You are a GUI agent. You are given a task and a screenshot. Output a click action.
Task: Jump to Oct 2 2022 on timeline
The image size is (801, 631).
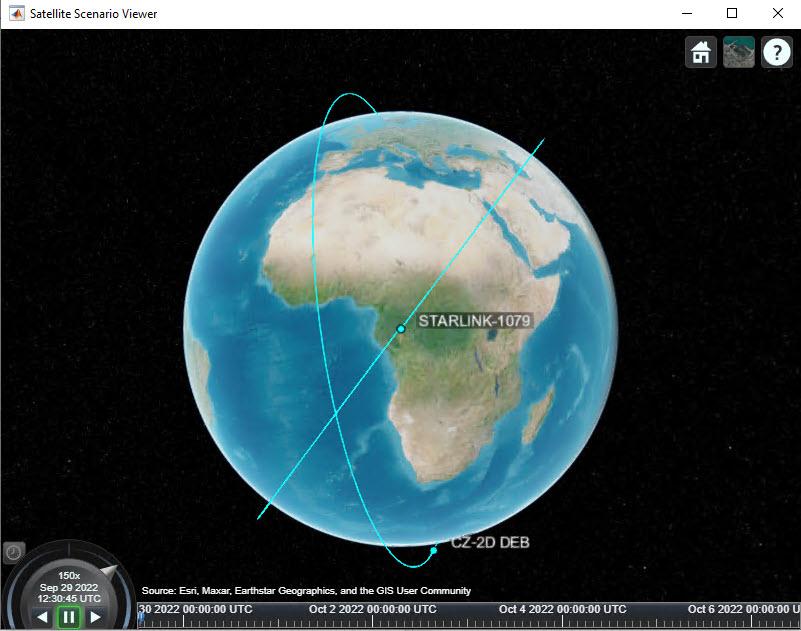pyautogui.click(x=372, y=609)
